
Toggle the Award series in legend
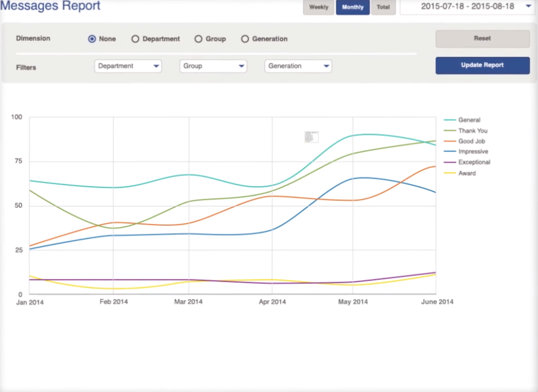click(x=467, y=173)
